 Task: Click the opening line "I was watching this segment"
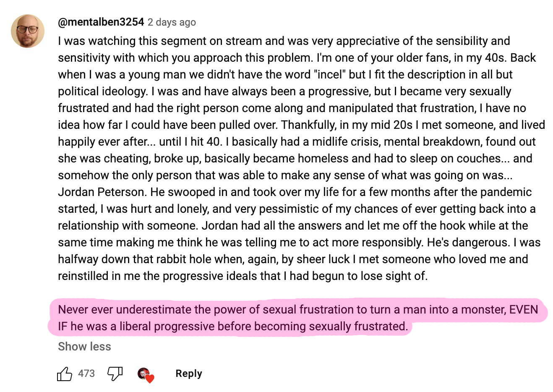(x=138, y=41)
